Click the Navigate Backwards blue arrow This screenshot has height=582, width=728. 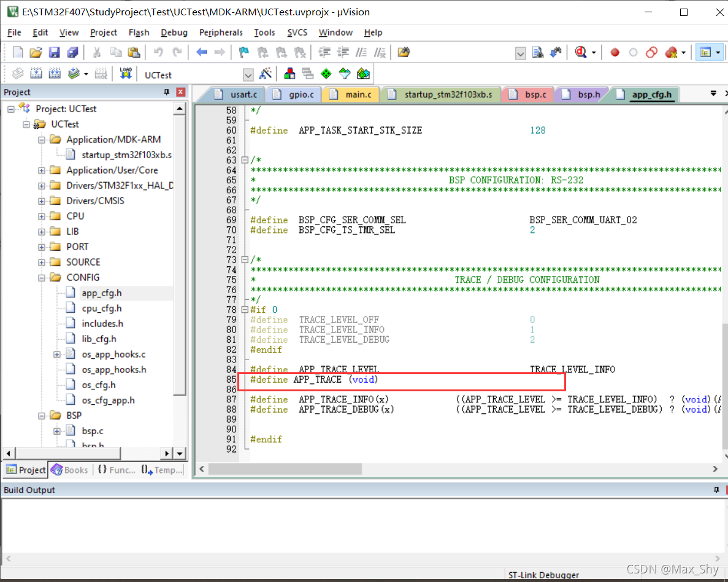(x=202, y=52)
